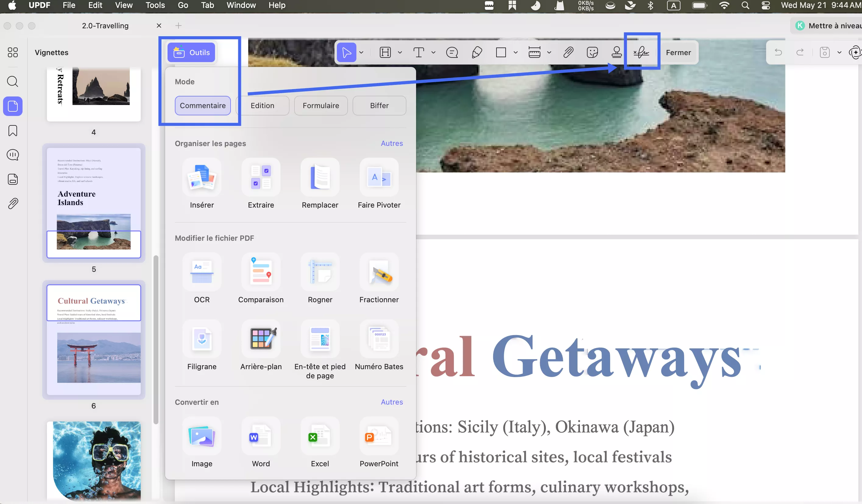Screen dimensions: 862x504
Task: Click the save disk icon
Action: [825, 52]
